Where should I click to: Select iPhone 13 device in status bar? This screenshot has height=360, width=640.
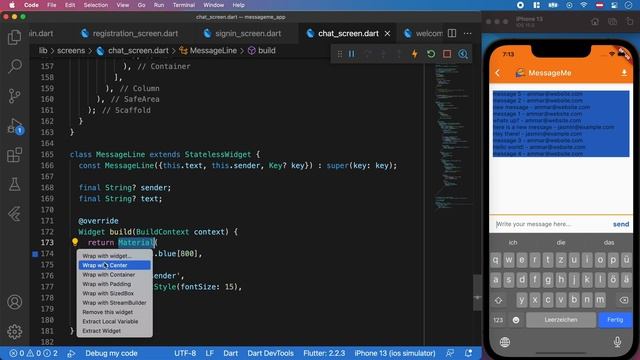click(x=395, y=353)
